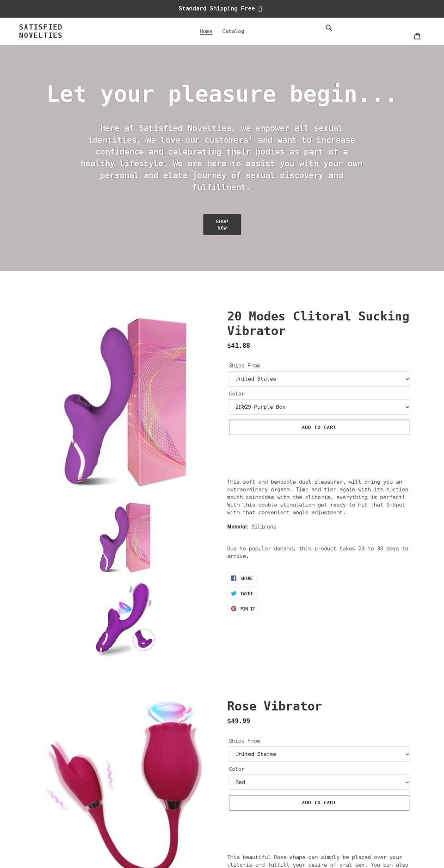The image size is (444, 868).
Task: Open the Ships From dropdown for the sucking vibrator
Action: (318, 379)
